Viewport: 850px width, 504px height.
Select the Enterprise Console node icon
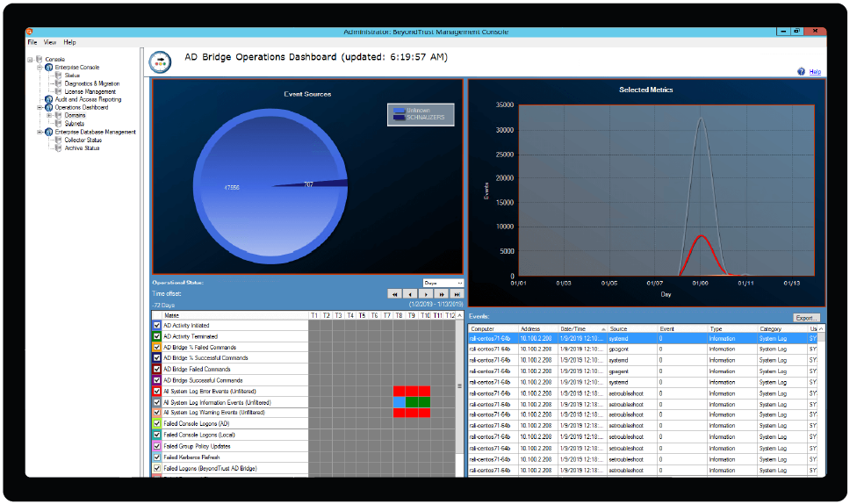pyautogui.click(x=49, y=68)
